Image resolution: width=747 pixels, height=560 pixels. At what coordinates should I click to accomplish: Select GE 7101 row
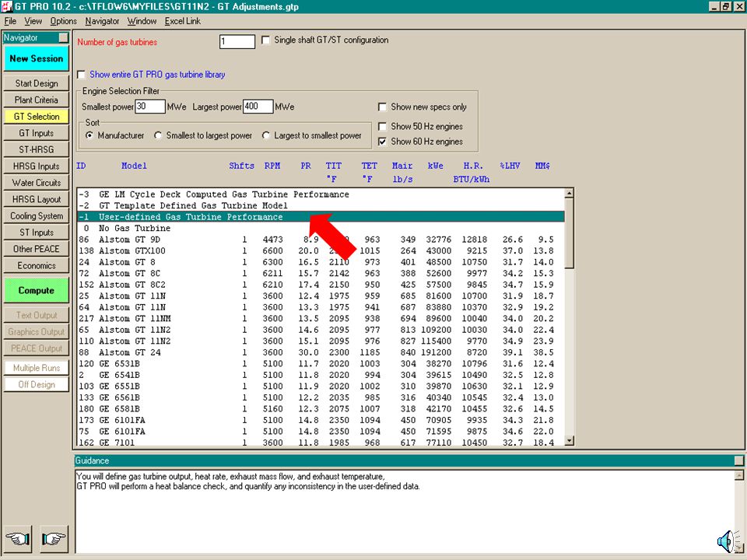click(320, 443)
